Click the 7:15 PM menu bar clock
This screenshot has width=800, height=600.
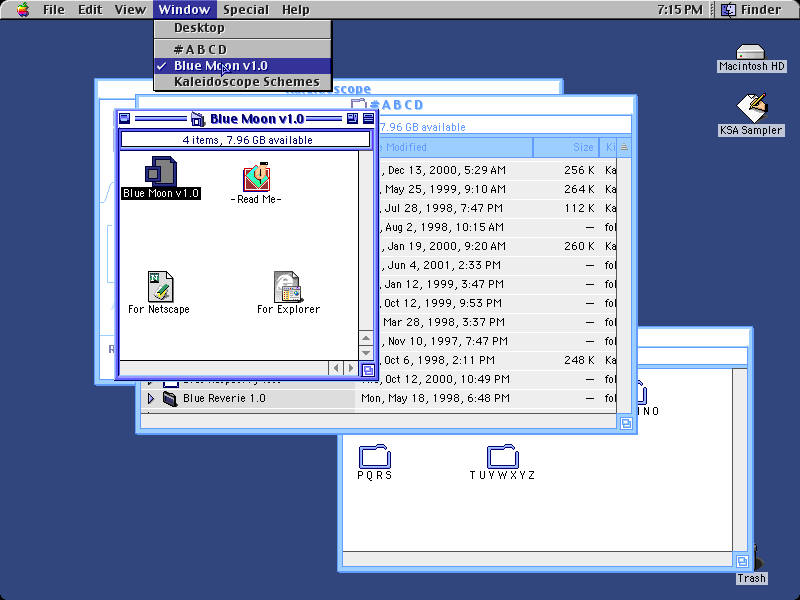pyautogui.click(x=680, y=10)
